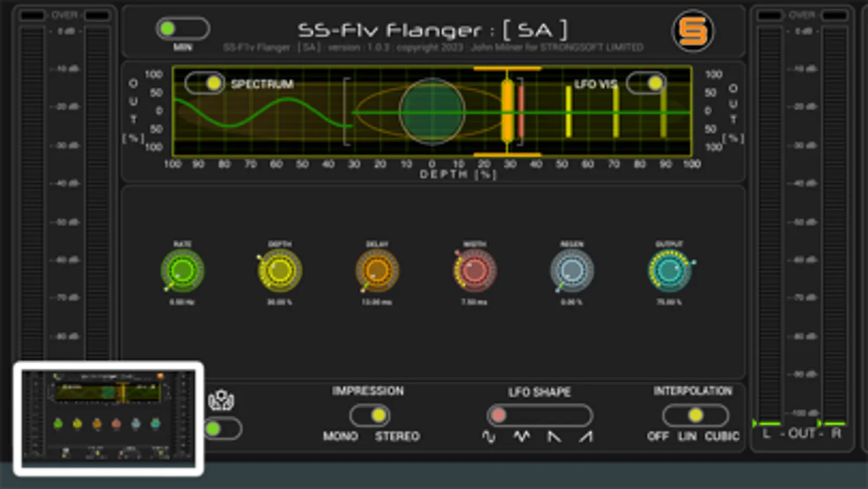The height and width of the screenshot is (489, 868).
Task: Click the DELAY ms readout under the knob
Action: tap(377, 302)
